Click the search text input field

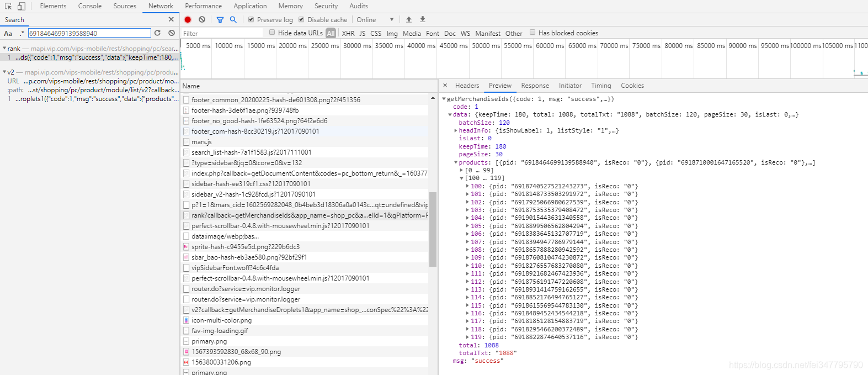(x=89, y=33)
